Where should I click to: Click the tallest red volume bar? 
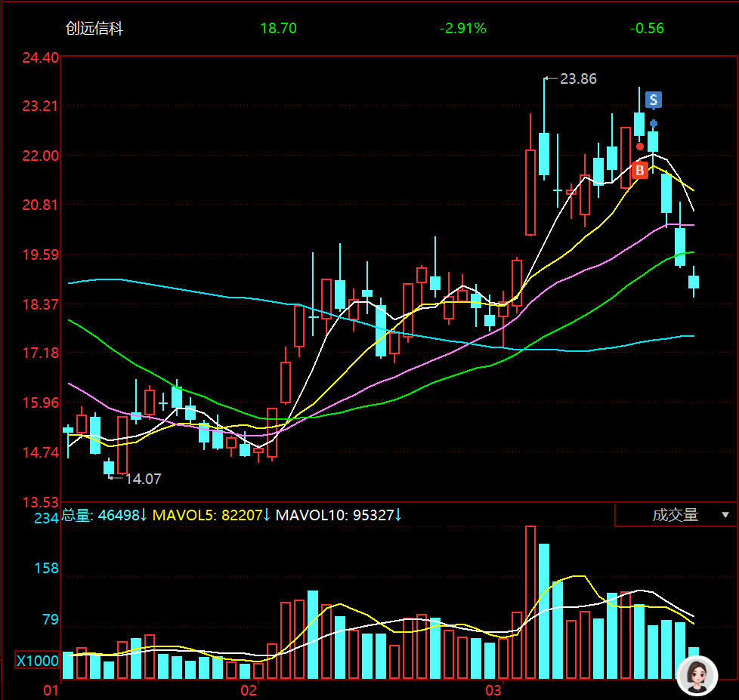point(530,603)
